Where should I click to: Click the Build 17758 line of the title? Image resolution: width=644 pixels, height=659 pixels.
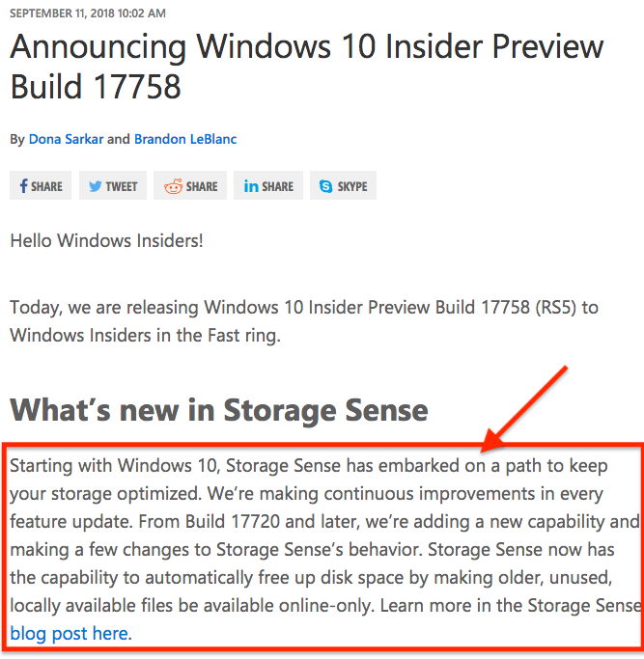pos(96,87)
